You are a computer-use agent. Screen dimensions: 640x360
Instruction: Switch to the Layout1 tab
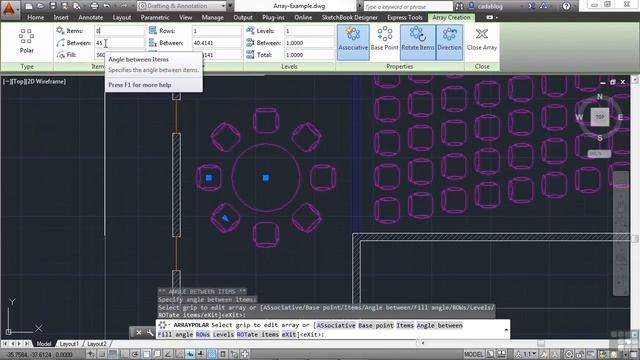pos(69,344)
